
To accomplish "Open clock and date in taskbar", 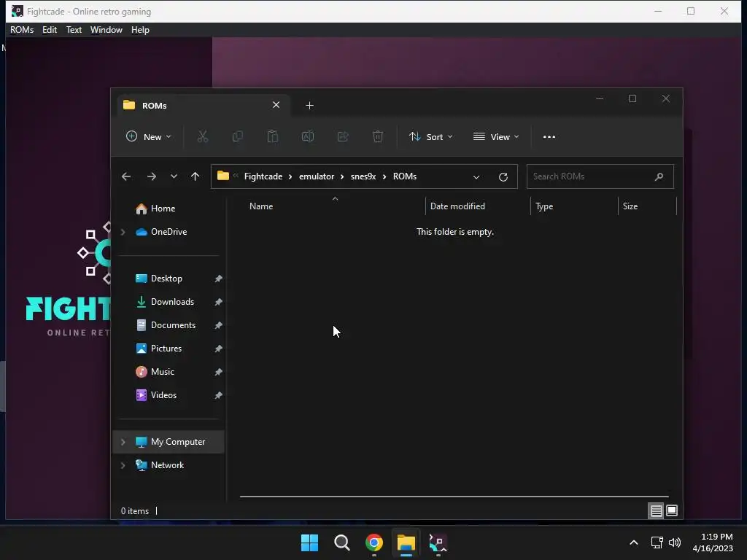I will [713, 542].
